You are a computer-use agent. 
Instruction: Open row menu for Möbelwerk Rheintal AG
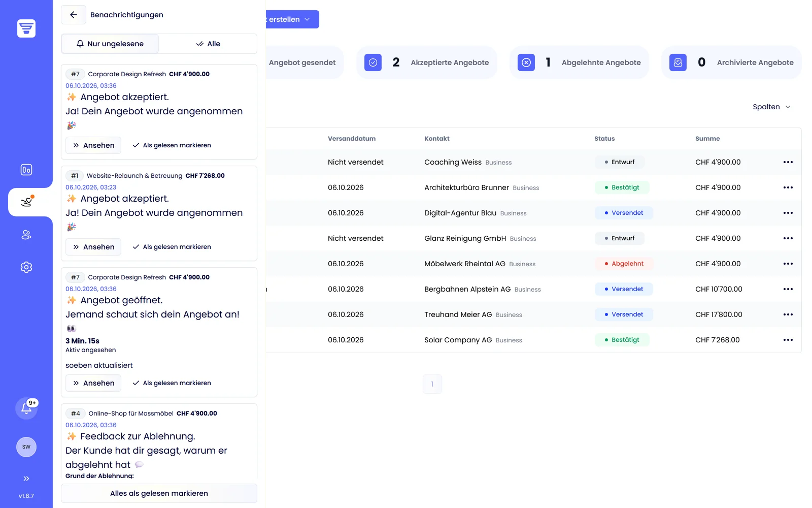click(x=788, y=264)
